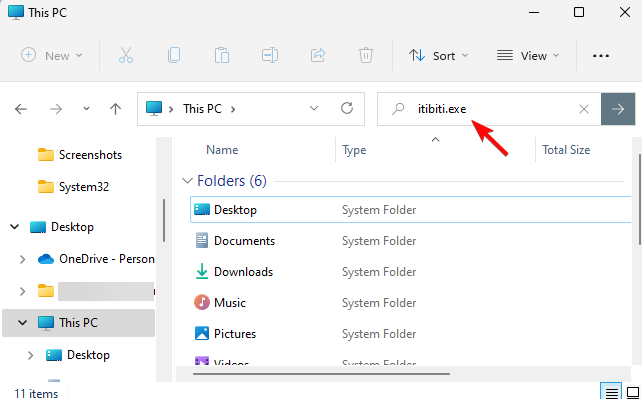Click the Folders (6) group heading
The width and height of the screenshot is (642, 399).
click(232, 180)
